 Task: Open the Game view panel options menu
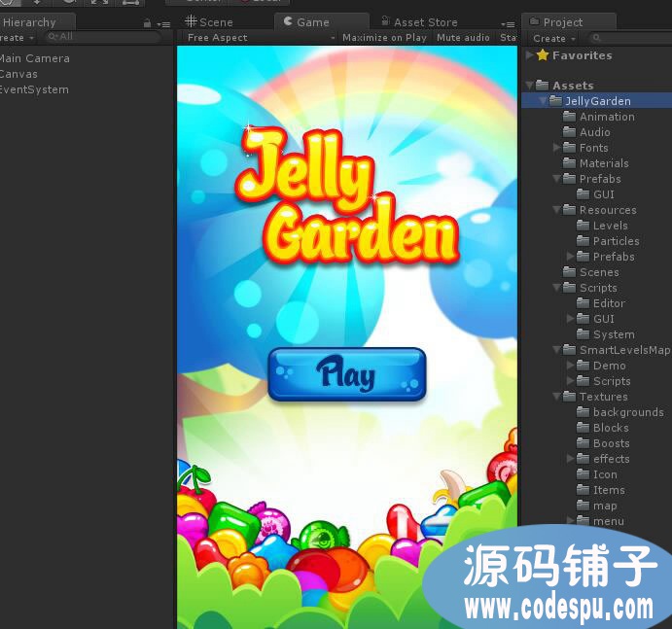point(508,24)
